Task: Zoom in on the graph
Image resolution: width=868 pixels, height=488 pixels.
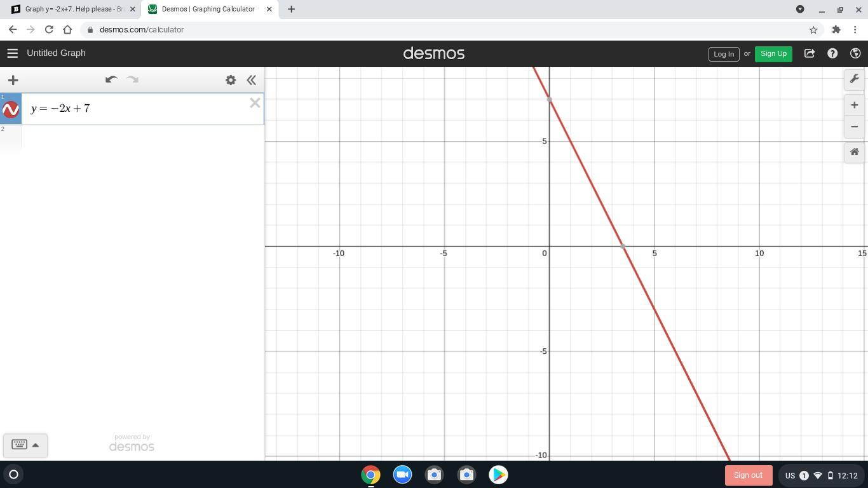Action: [854, 105]
